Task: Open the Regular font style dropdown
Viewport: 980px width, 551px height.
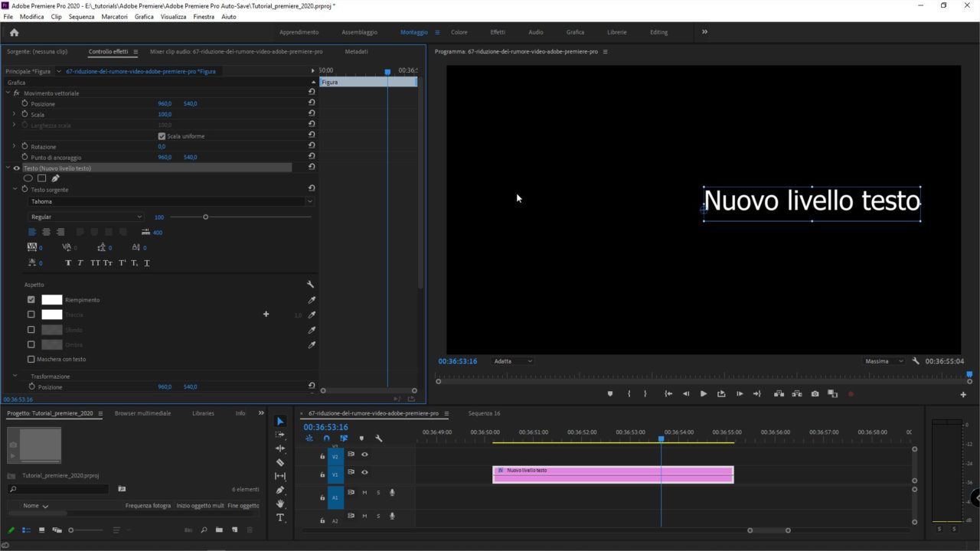Action: pyautogui.click(x=141, y=217)
